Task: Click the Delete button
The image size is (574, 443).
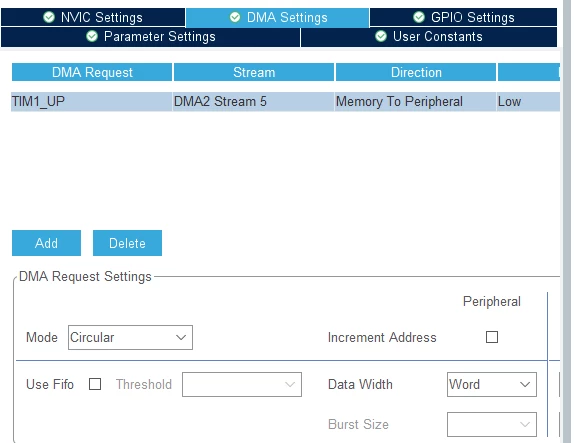Action: tap(127, 243)
